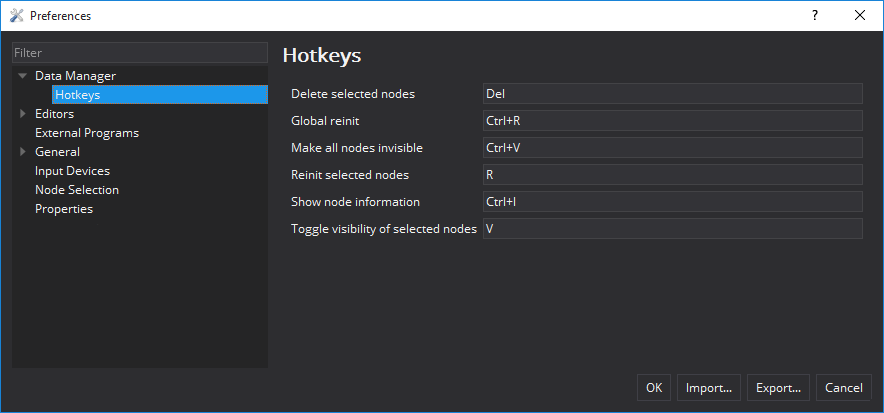Image resolution: width=884 pixels, height=413 pixels.
Task: Click the Hotkeys page heading
Action: click(322, 55)
